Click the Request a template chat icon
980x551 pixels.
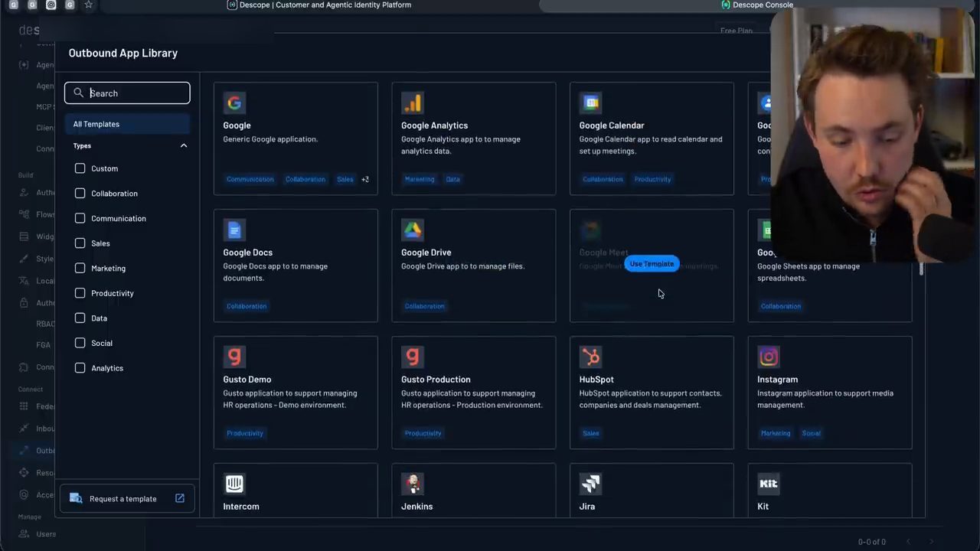(76, 498)
